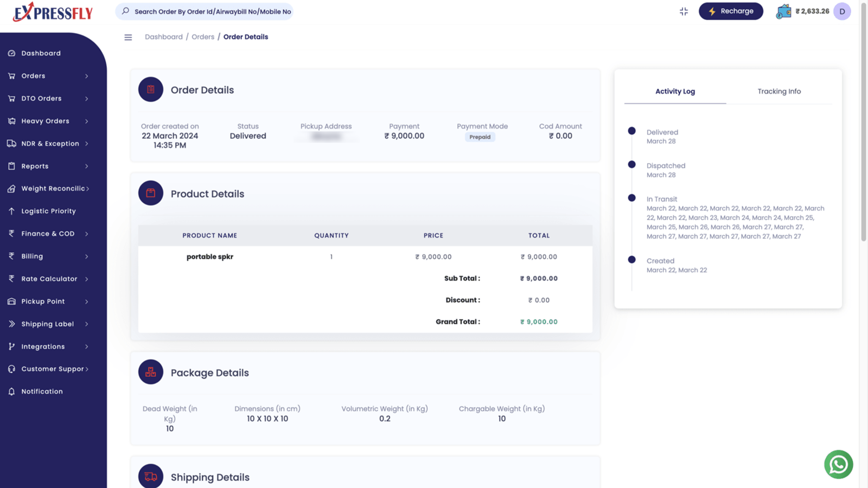
Task: Switch to the Tracking Info tab
Action: click(x=779, y=91)
